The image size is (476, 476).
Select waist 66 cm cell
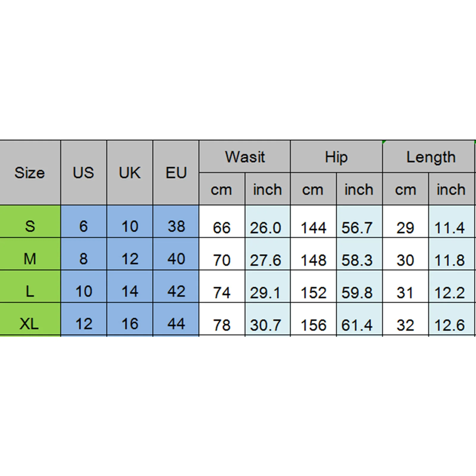(222, 228)
